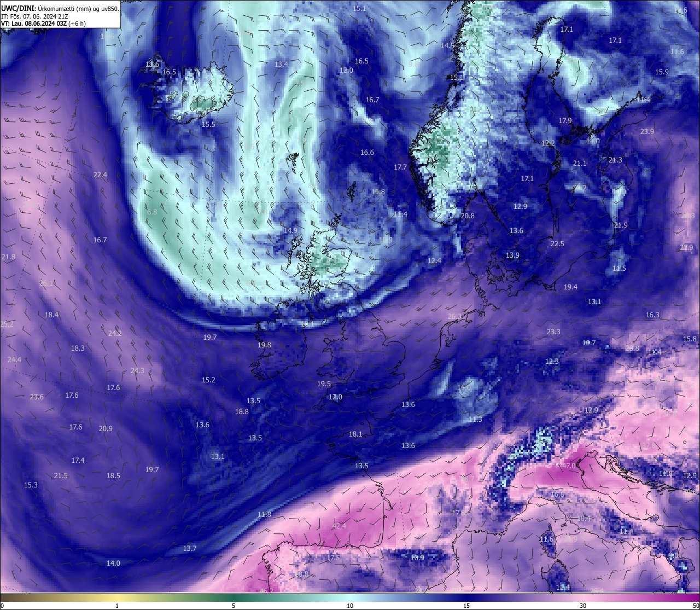The height and width of the screenshot is (610, 700).
Task: Click the 14.9 value near Scotland
Action: click(x=290, y=231)
